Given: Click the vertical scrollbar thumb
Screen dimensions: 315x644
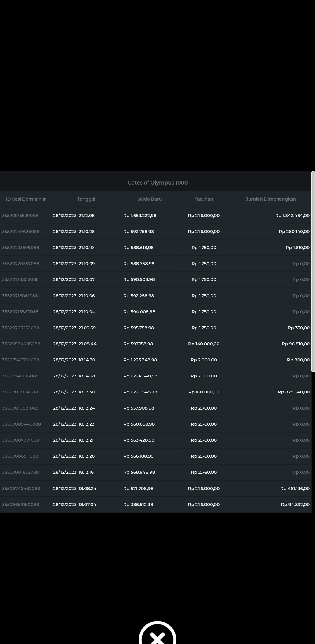Looking at the screenshot, I should [313, 271].
